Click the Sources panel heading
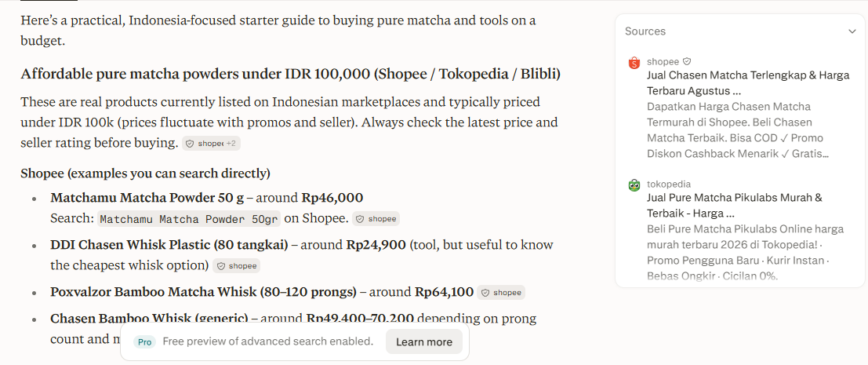Viewport: 868px width, 365px height. [645, 31]
